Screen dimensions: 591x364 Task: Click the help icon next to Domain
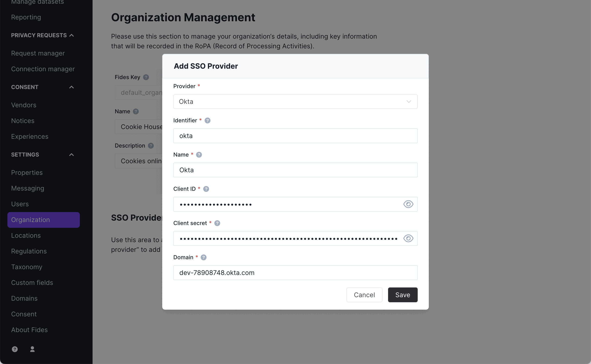click(x=203, y=257)
